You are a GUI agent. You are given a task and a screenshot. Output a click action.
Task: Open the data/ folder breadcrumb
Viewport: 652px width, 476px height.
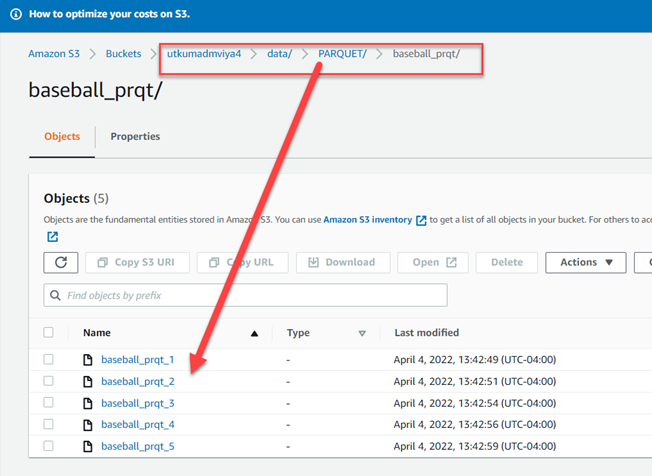279,54
